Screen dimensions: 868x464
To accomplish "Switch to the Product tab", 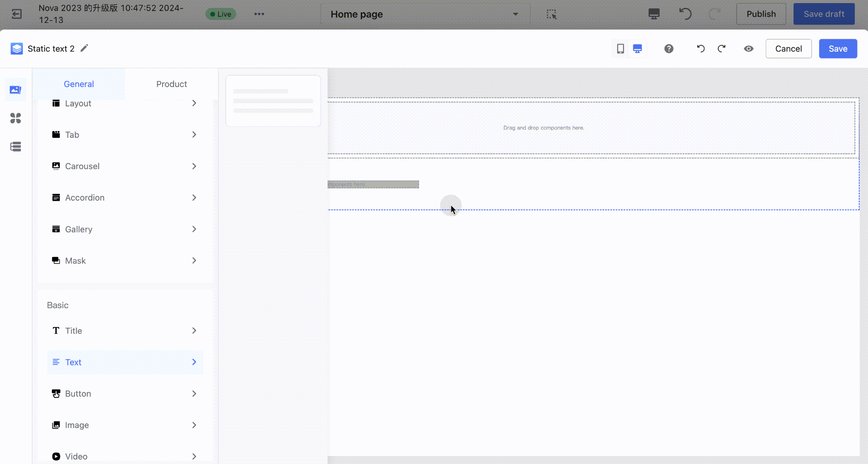I will [171, 84].
